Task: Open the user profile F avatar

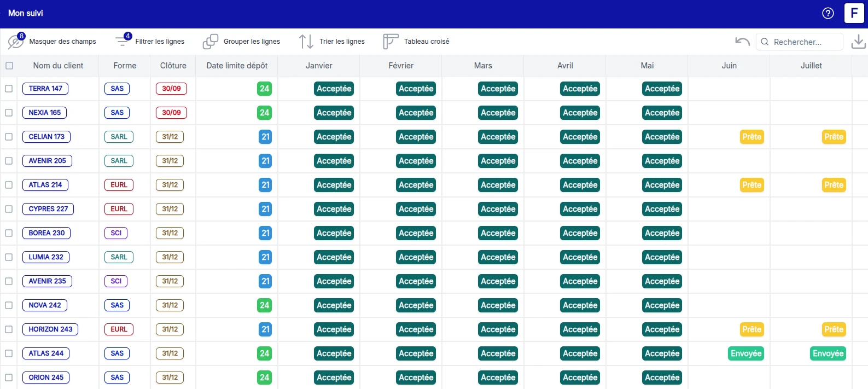Action: pyautogui.click(x=854, y=13)
